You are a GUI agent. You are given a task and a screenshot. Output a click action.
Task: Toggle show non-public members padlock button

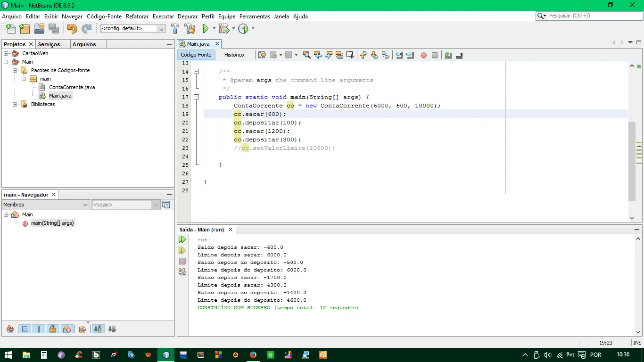(x=53, y=329)
